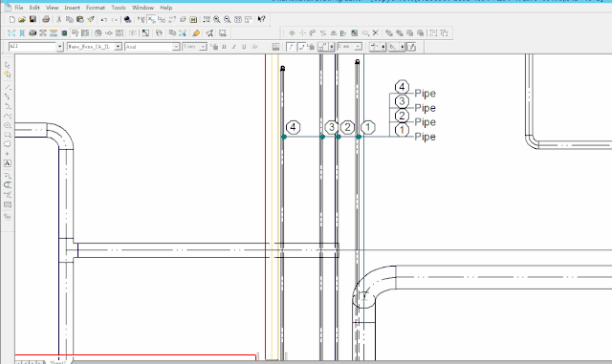Click the Zoom Out magnifier icon
Screen dimensions: 612x364
(x=228, y=19)
